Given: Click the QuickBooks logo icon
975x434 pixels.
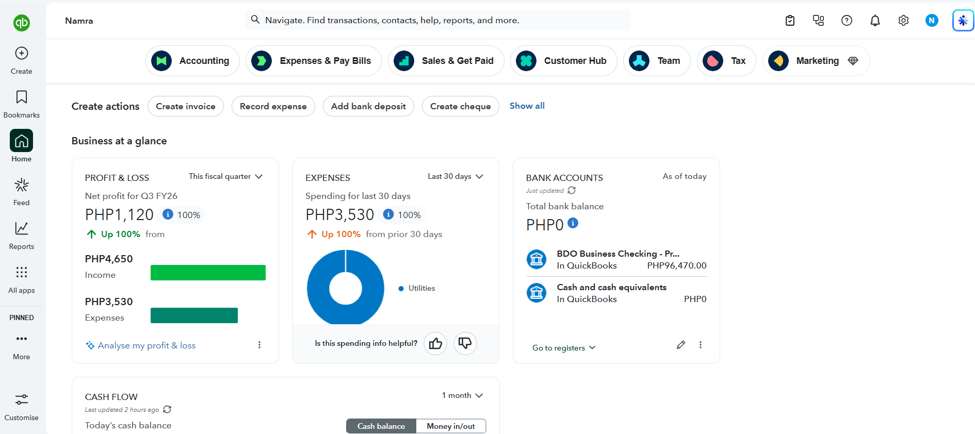Looking at the screenshot, I should 22,23.
